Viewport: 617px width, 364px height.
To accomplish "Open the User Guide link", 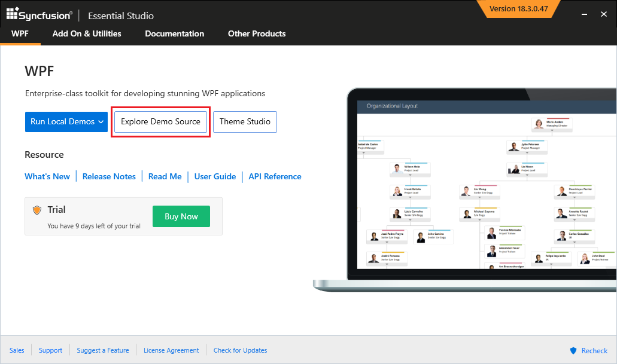I will (x=215, y=176).
